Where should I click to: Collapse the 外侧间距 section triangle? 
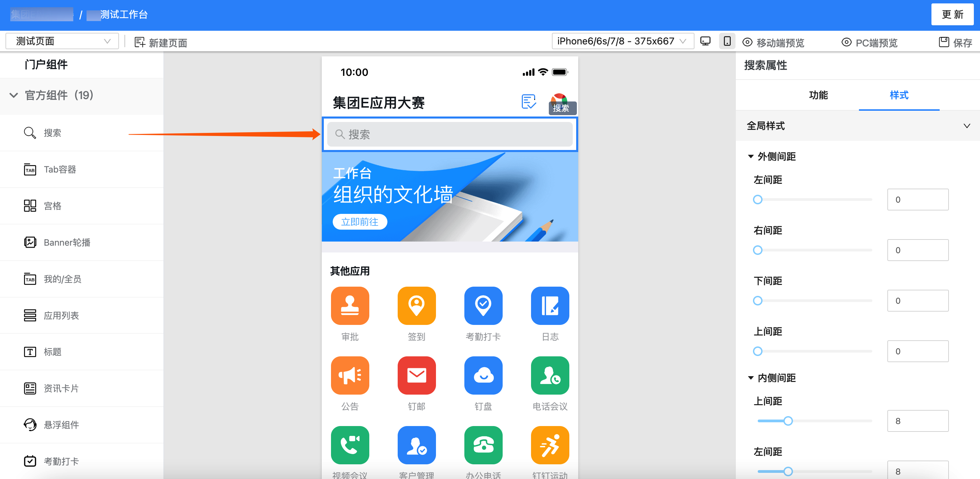tap(750, 156)
